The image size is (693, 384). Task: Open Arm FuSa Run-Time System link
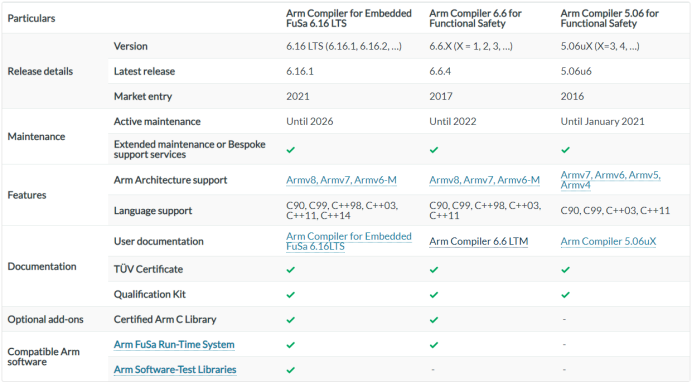click(x=174, y=344)
